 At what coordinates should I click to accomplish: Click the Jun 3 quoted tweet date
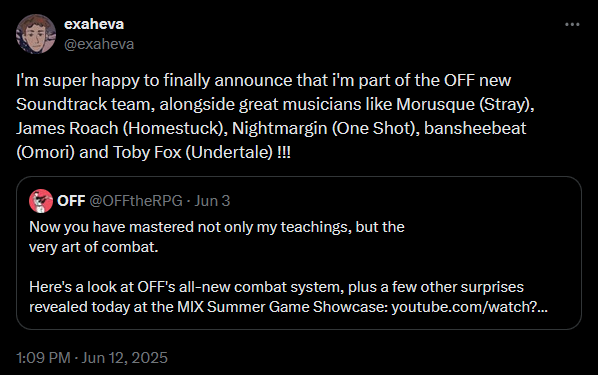212,201
